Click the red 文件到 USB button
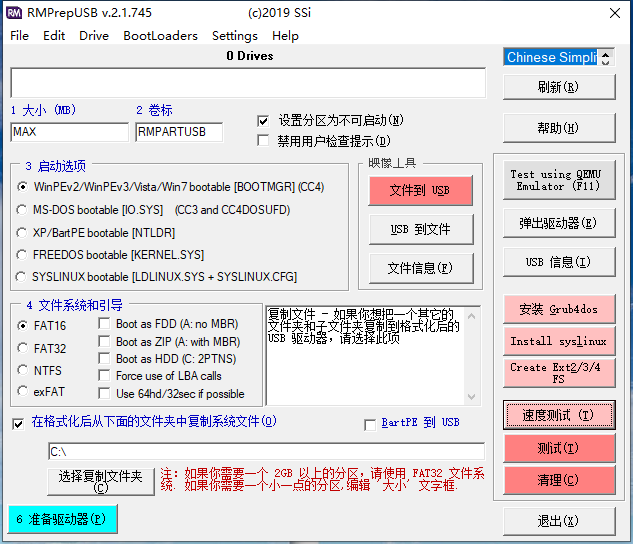The width and height of the screenshot is (633, 544). [x=419, y=190]
